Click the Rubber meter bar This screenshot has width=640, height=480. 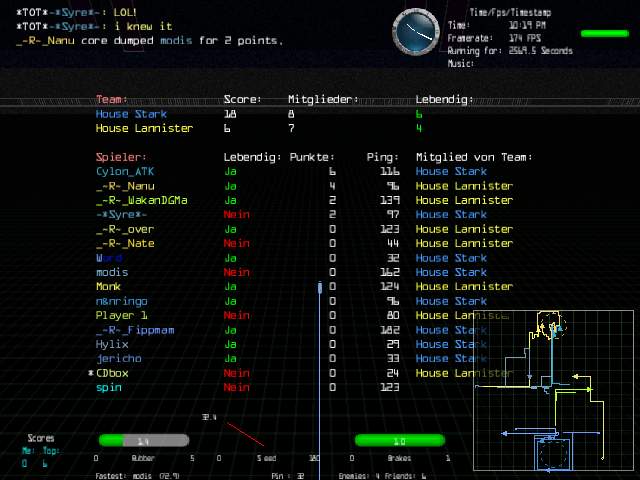(x=143, y=440)
